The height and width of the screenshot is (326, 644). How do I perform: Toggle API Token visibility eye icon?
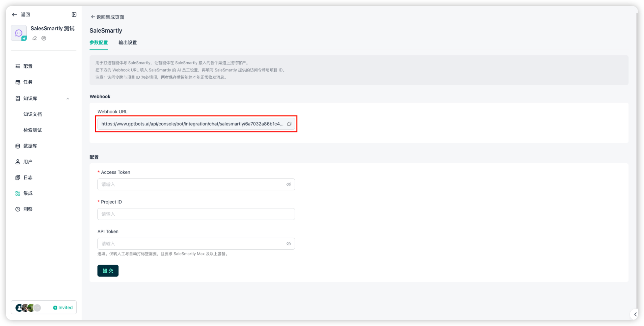289,244
